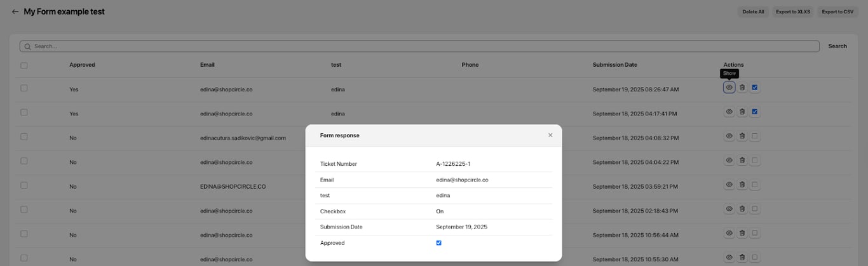Select all rows with header checkbox
Image resolution: width=868 pixels, height=266 pixels.
(24, 65)
